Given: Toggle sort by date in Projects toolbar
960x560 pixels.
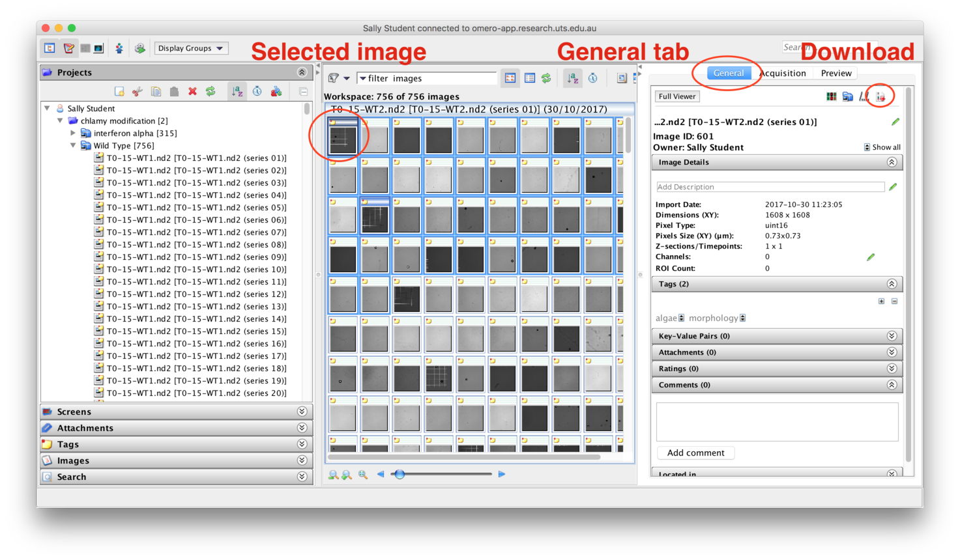Looking at the screenshot, I should point(257,92).
